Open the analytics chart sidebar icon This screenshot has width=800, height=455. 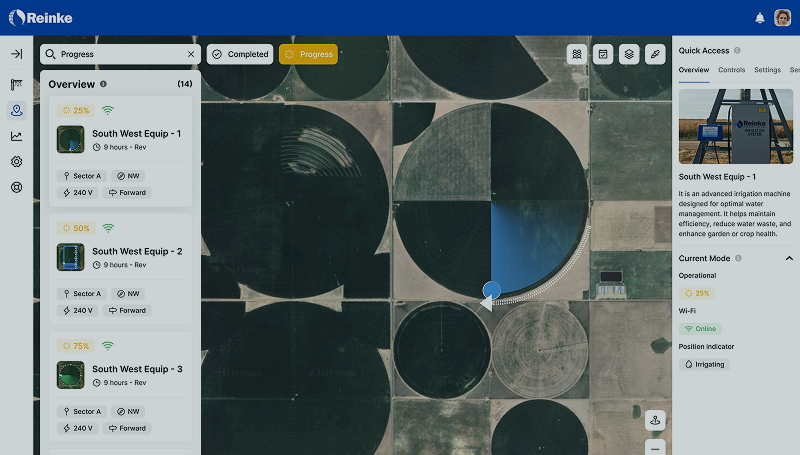[16, 136]
